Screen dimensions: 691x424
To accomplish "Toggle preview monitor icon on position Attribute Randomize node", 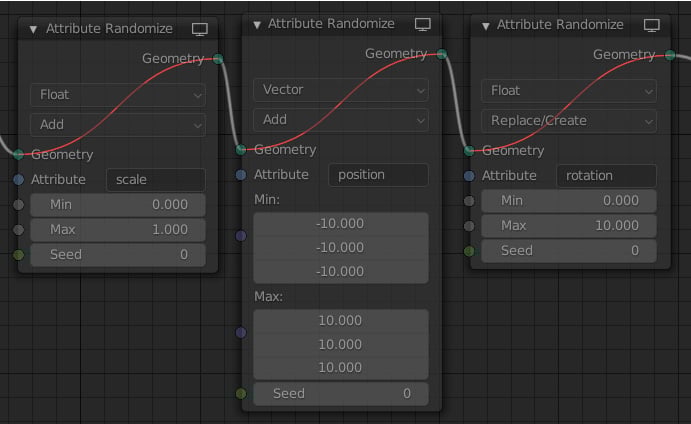I will pyautogui.click(x=423, y=25).
